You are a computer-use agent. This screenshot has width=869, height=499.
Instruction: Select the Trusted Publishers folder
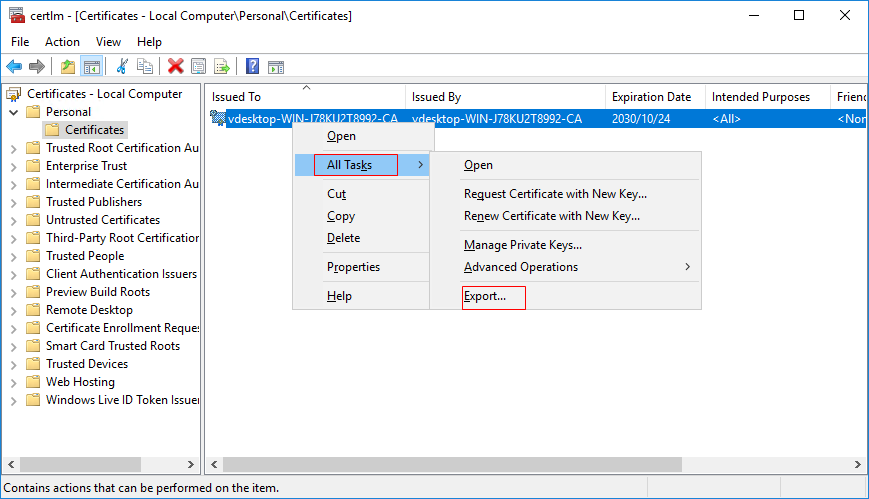tap(94, 202)
